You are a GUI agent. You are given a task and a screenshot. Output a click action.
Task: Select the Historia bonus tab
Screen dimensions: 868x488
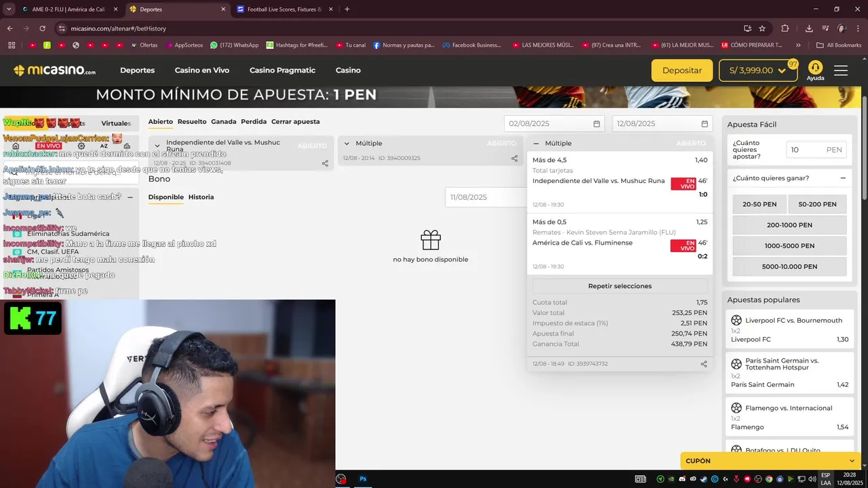(x=201, y=197)
